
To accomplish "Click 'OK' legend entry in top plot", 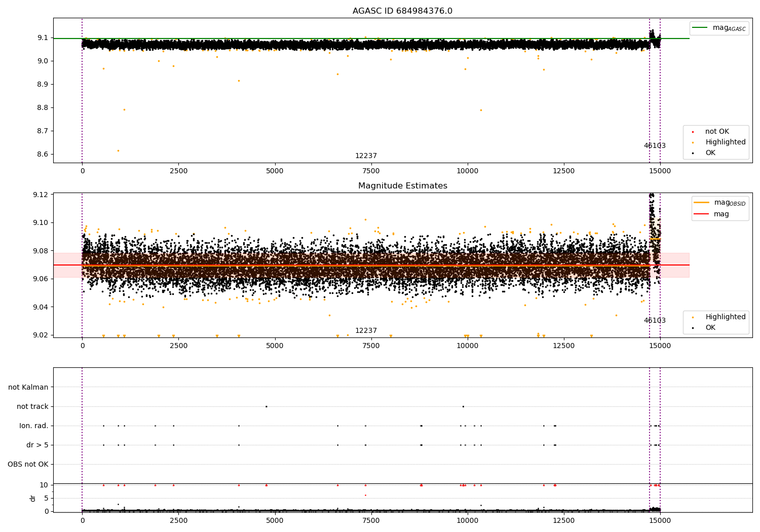I will [710, 153].
